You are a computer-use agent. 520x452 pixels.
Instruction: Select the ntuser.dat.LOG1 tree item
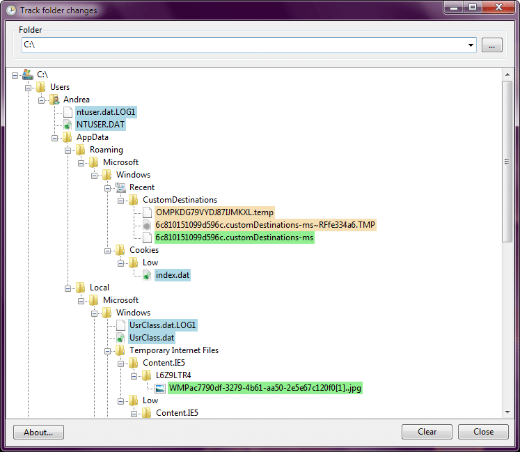[x=106, y=112]
